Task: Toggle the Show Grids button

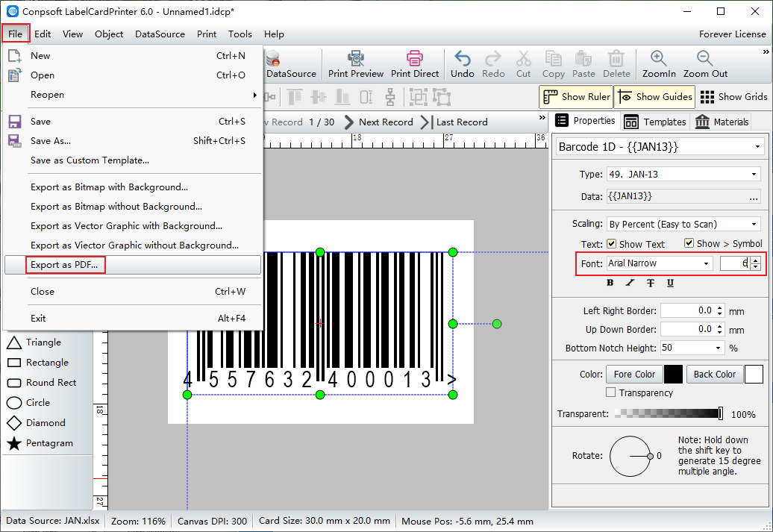Action: [733, 97]
